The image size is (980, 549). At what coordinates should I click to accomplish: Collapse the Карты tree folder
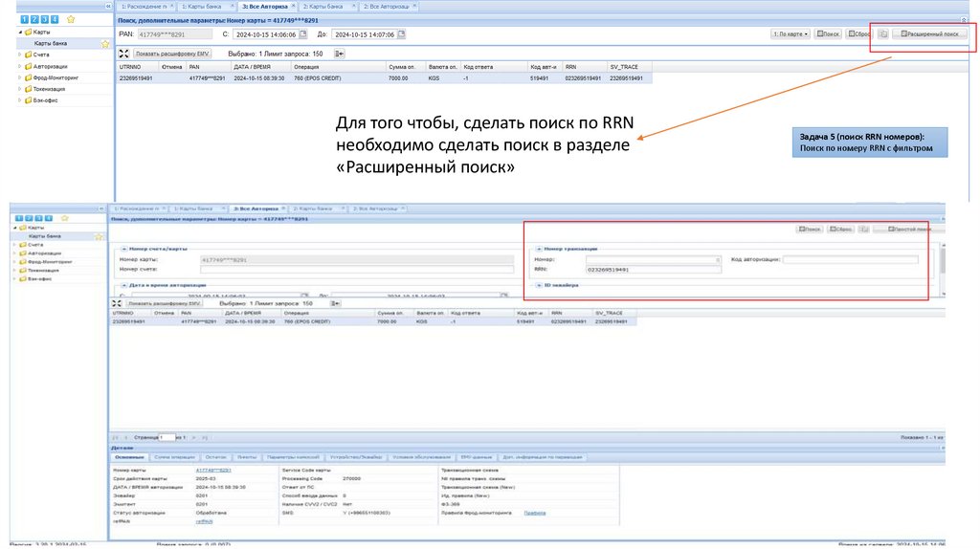tap(19, 32)
